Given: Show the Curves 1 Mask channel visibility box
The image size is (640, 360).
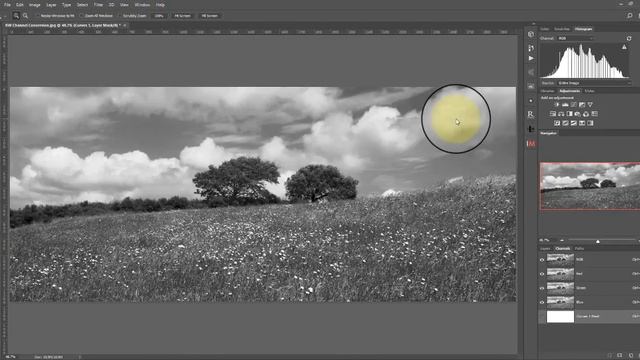Looking at the screenshot, I should point(542,317).
